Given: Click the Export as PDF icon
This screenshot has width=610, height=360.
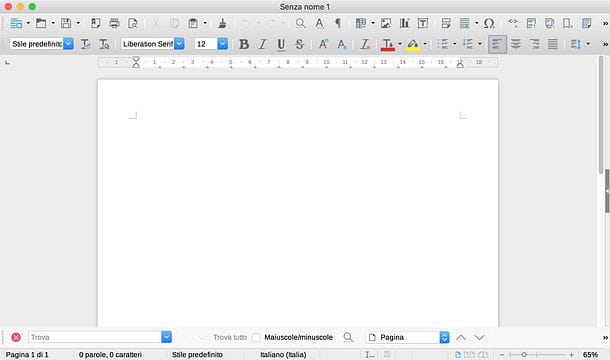Looking at the screenshot, I should coord(95,23).
